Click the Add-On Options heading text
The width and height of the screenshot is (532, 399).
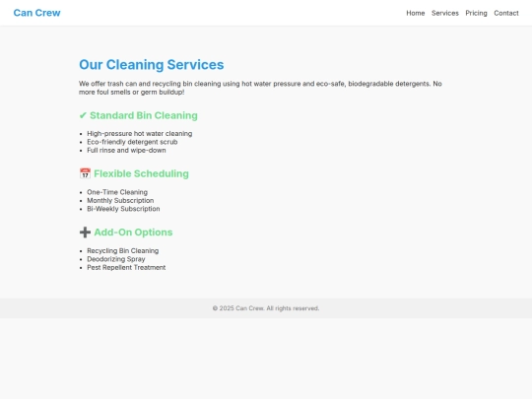[133, 233]
